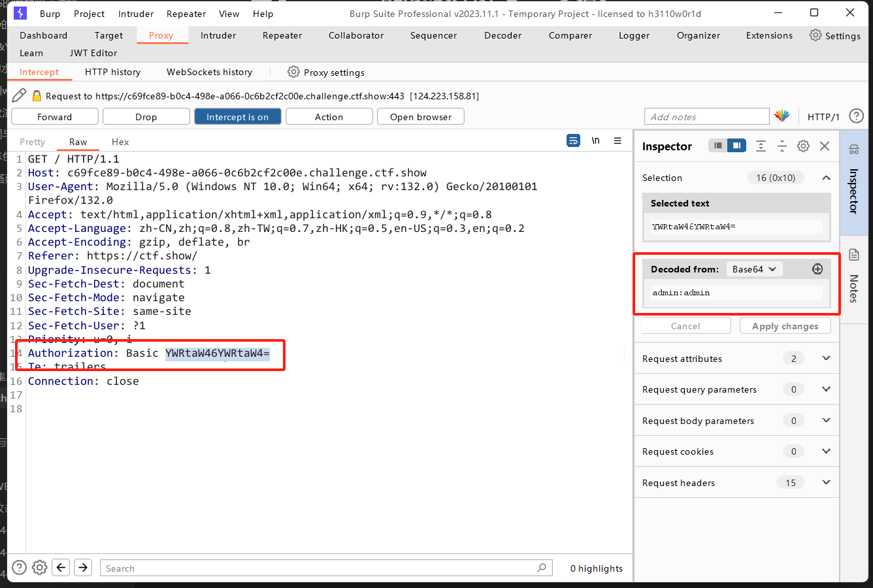Expand Request cookies section
This screenshot has width=873, height=588.
(x=736, y=451)
